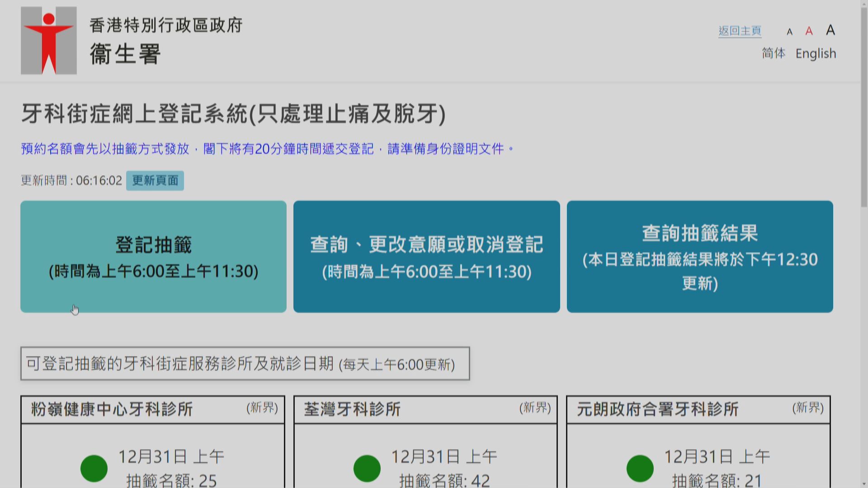Open 查詢、更改意願或取消登記 button
Image resolution: width=868 pixels, height=488 pixels.
tap(426, 257)
